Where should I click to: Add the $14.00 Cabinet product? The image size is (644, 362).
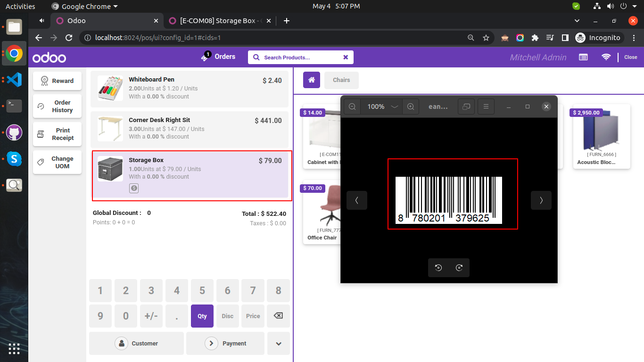coord(322,136)
